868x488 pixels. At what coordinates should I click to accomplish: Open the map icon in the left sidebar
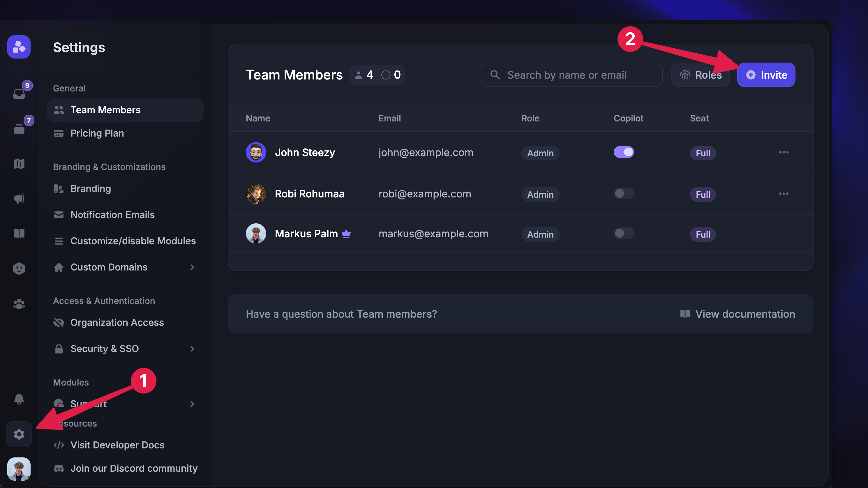click(19, 164)
